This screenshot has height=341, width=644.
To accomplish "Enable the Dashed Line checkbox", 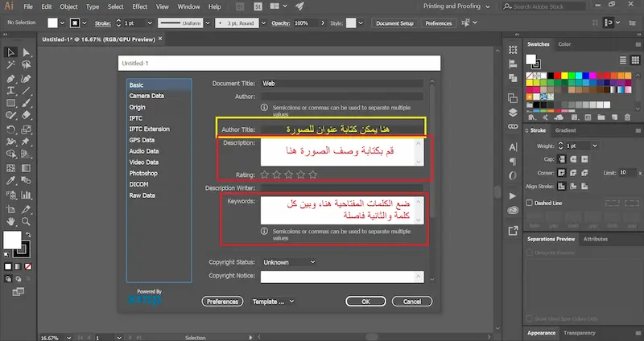I will click(x=530, y=203).
